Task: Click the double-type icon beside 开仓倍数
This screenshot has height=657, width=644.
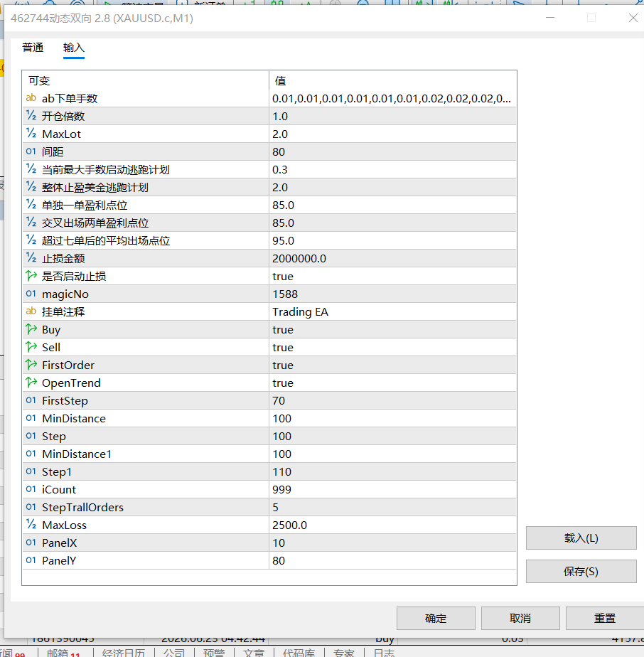Action: pyautogui.click(x=31, y=116)
